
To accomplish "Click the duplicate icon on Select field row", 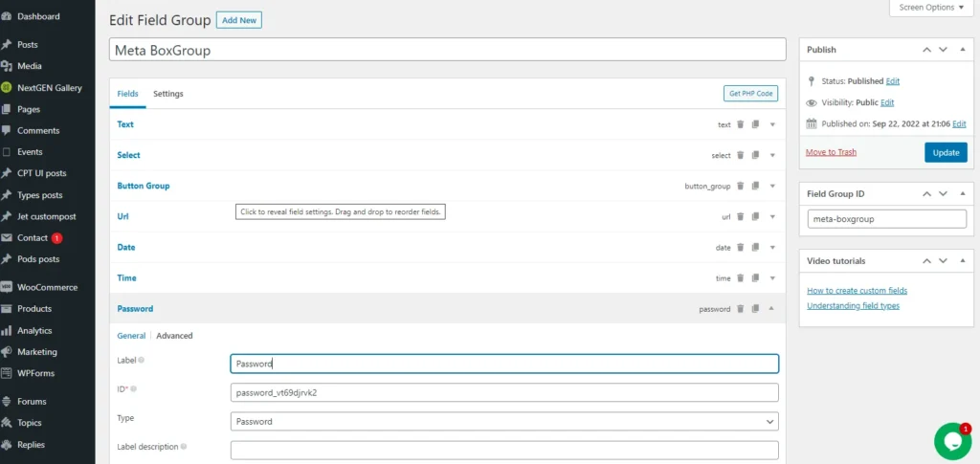I will coord(755,155).
